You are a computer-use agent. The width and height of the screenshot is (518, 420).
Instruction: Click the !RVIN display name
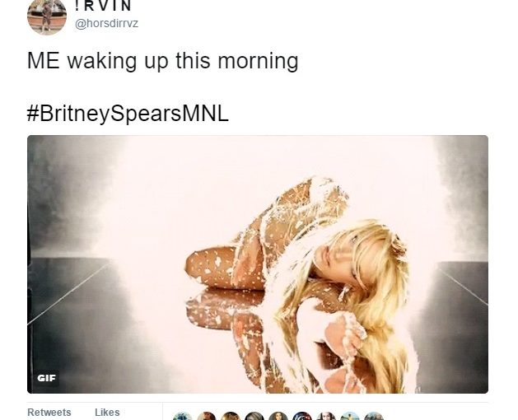(104, 6)
